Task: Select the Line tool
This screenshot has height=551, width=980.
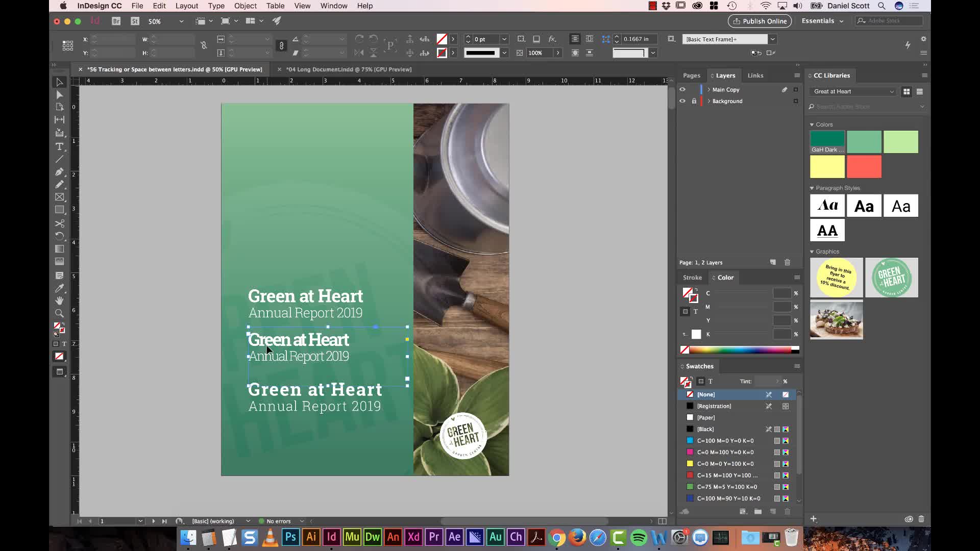Action: (60, 159)
